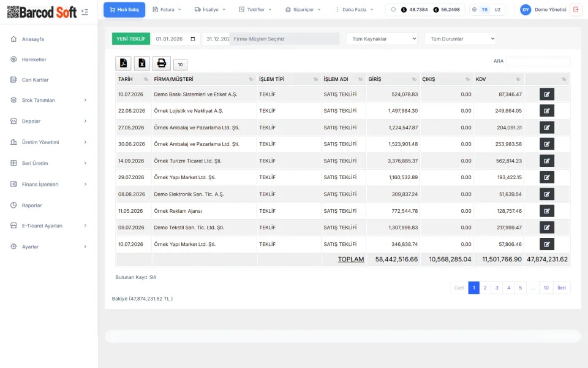Sort table by GİRİŞ column
Image resolution: width=588 pixels, height=368 pixels.
click(393, 79)
